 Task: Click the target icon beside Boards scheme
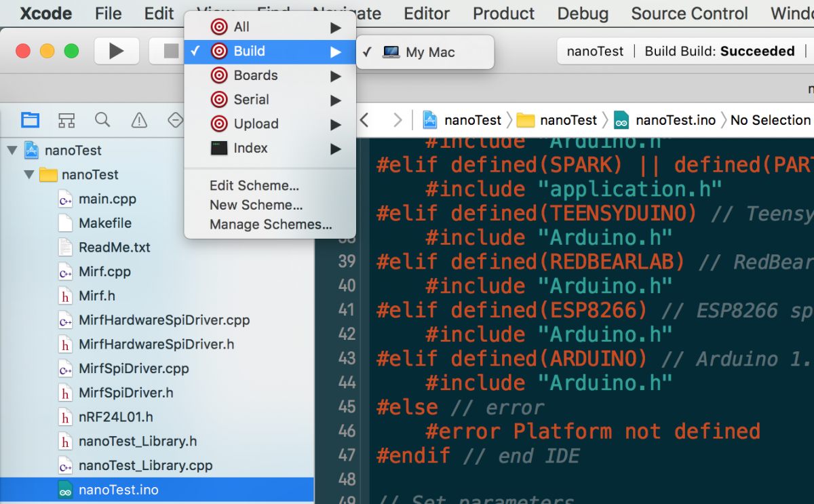coord(219,75)
